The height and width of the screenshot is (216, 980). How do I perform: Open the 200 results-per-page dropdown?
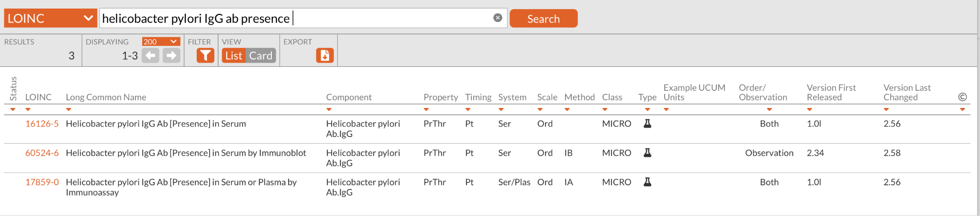click(161, 42)
